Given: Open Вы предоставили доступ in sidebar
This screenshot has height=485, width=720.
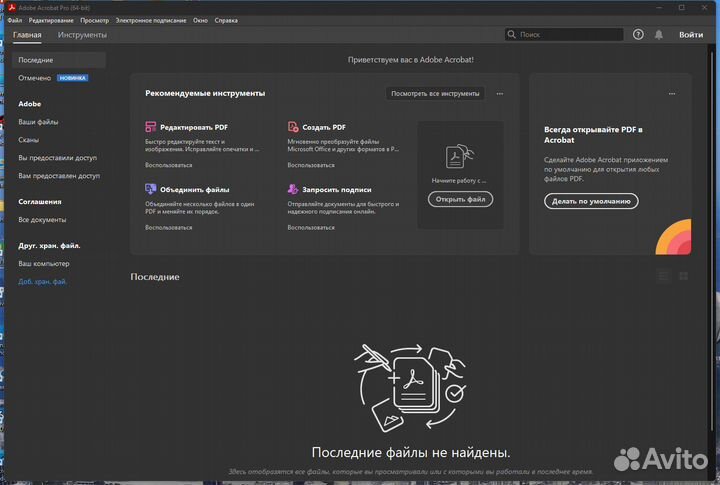Looking at the screenshot, I should point(57,158).
